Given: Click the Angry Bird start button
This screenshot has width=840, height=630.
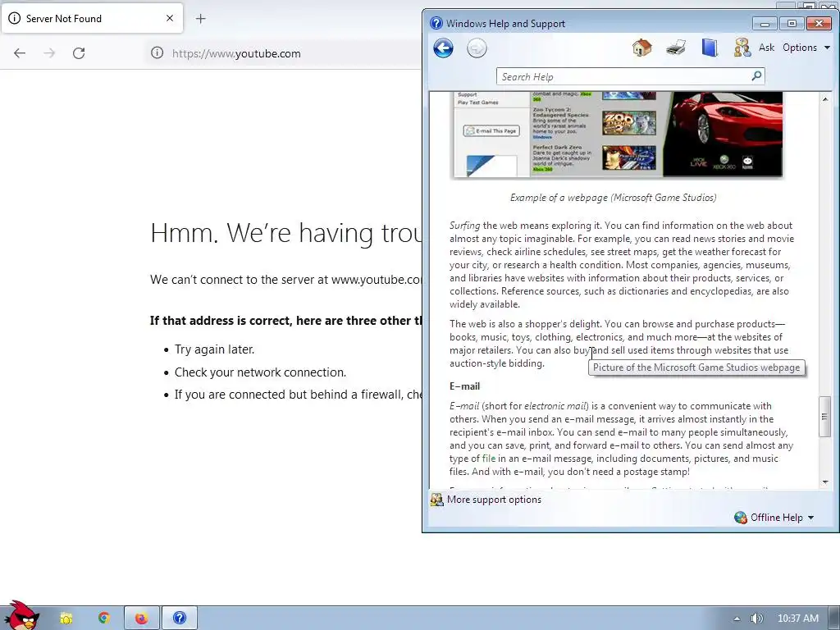Looking at the screenshot, I should [x=21, y=616].
